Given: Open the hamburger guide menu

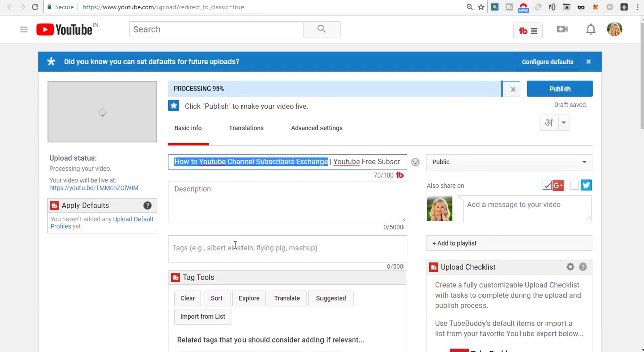Looking at the screenshot, I should pos(24,30).
